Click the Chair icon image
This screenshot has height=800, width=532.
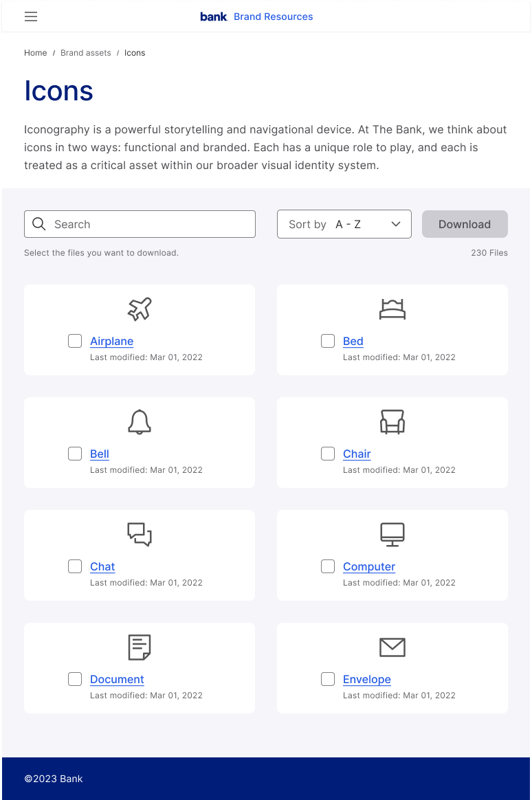[x=392, y=422]
